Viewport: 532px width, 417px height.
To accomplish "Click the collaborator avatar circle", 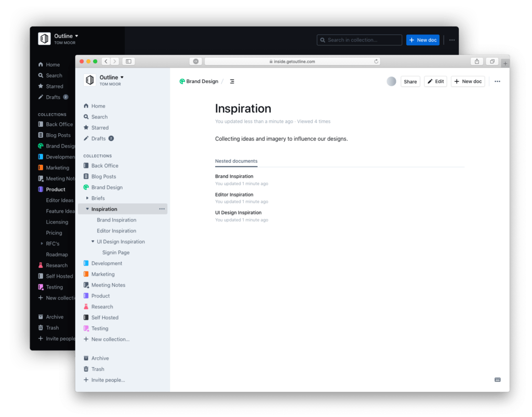I will [x=391, y=82].
